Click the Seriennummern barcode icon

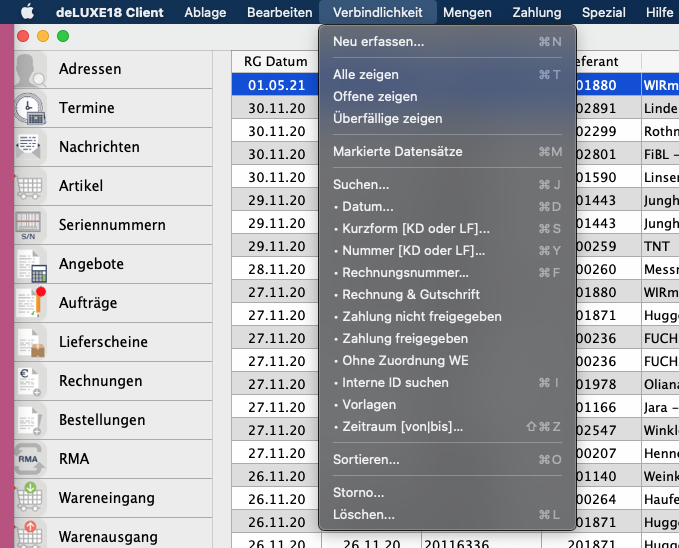point(30,225)
